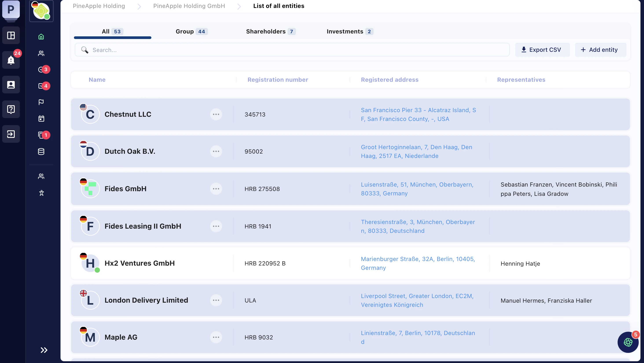Open the accessibility person icon in sidebar
The width and height of the screenshot is (644, 363).
[x=41, y=193]
